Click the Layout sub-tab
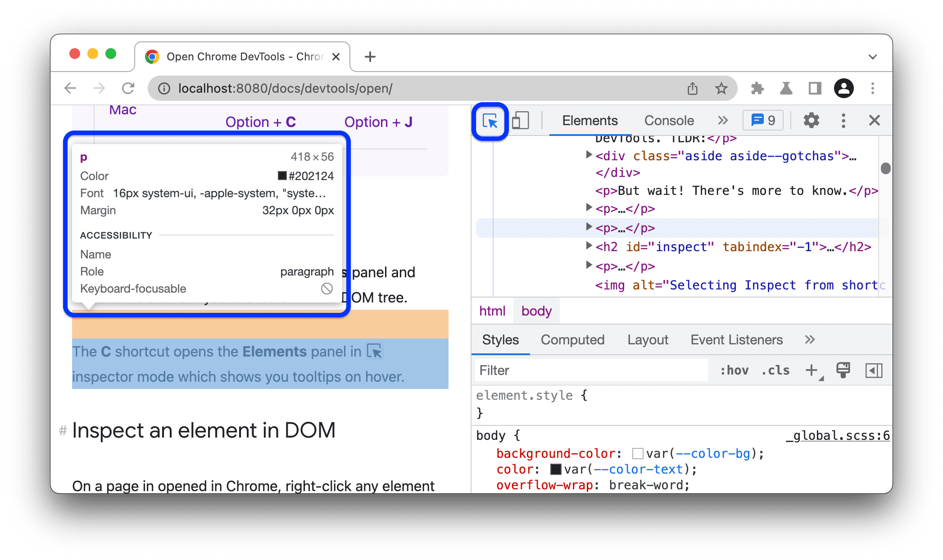 [647, 340]
